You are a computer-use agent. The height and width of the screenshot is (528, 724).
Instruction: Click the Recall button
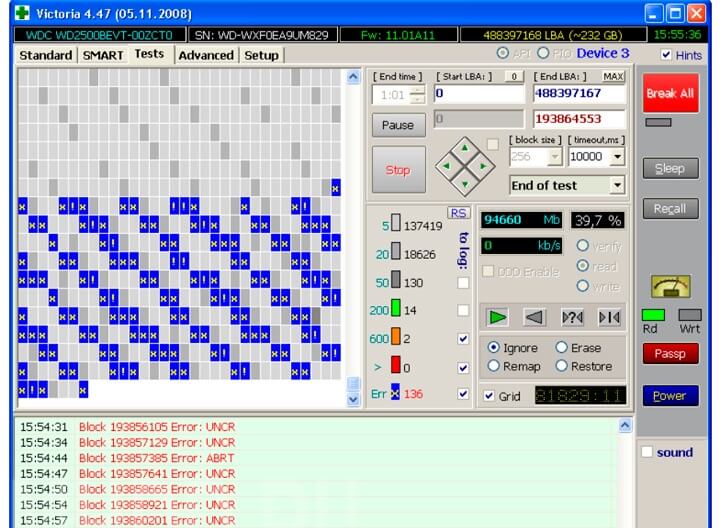click(x=670, y=209)
